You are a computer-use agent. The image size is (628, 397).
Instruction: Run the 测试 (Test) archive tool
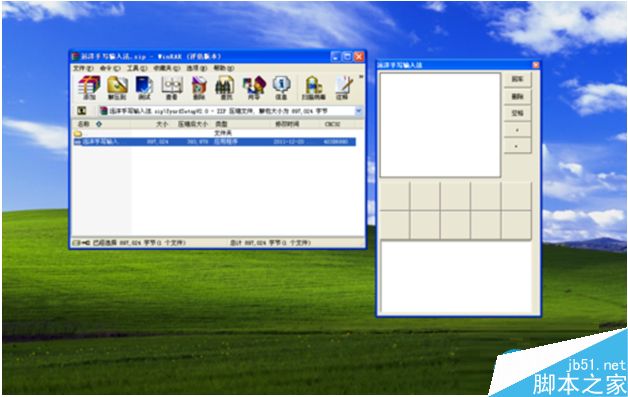click(x=144, y=87)
